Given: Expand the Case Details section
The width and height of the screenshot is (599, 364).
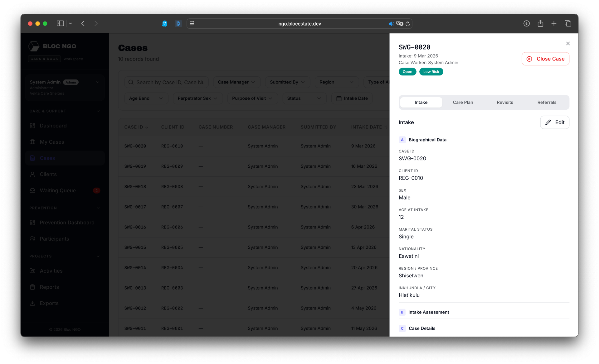Looking at the screenshot, I should coord(484,328).
